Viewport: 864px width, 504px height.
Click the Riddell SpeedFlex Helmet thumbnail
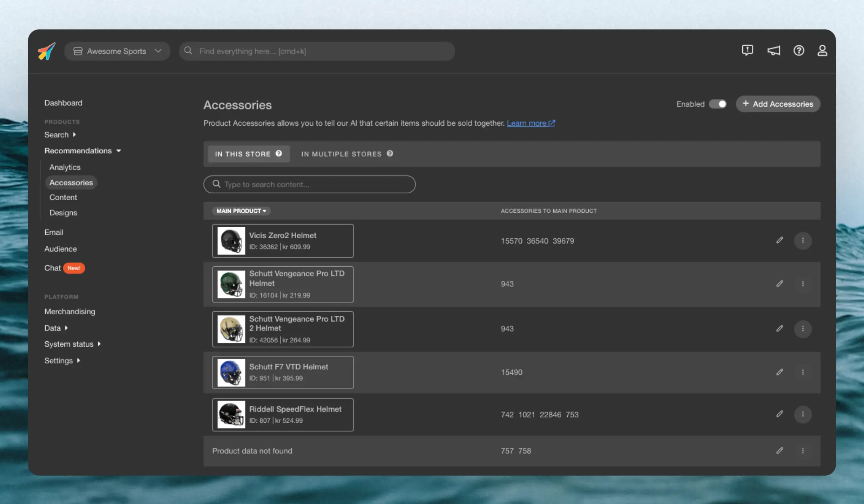pyautogui.click(x=231, y=414)
